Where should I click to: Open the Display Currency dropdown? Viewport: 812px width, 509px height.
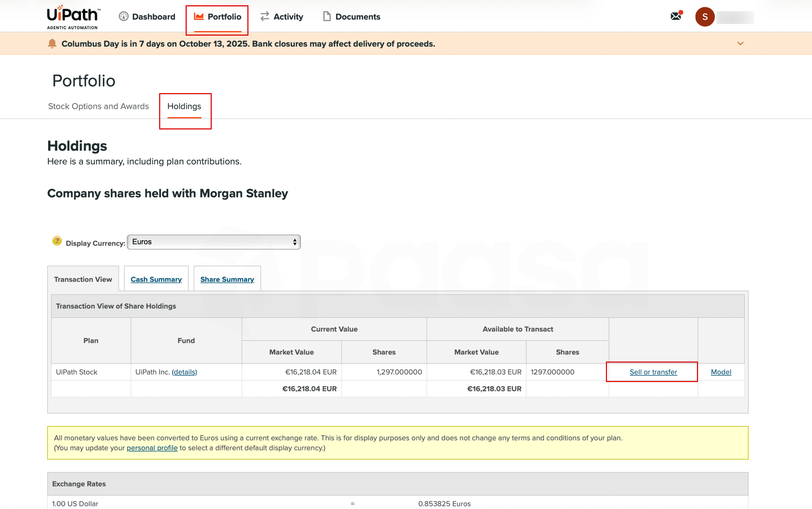pos(213,242)
